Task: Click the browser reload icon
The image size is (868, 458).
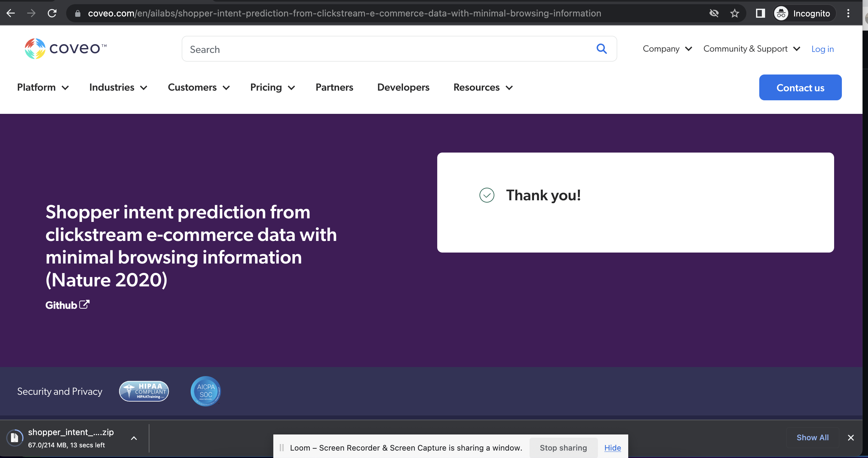Action: [52, 14]
